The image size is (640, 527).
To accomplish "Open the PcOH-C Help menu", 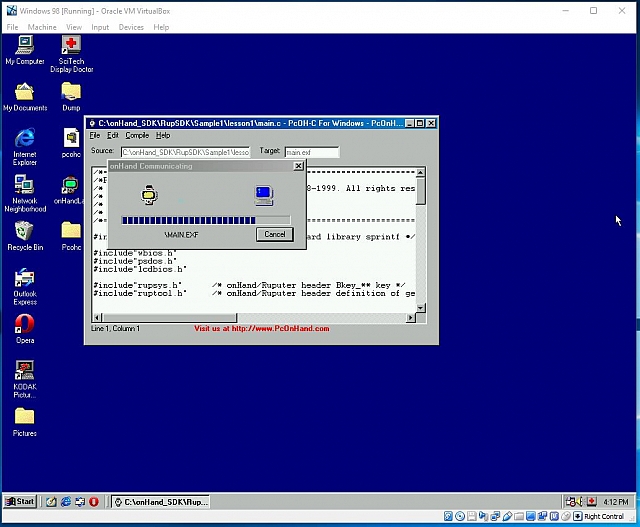I will (162, 136).
